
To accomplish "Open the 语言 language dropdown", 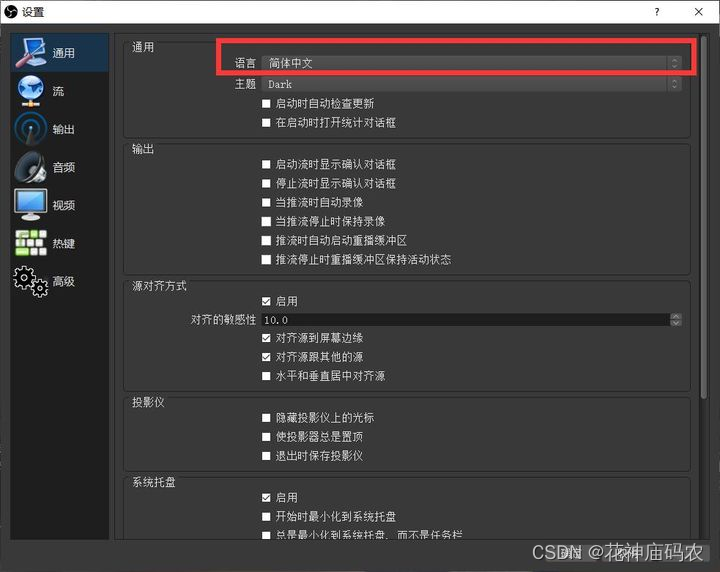I will (x=472, y=63).
